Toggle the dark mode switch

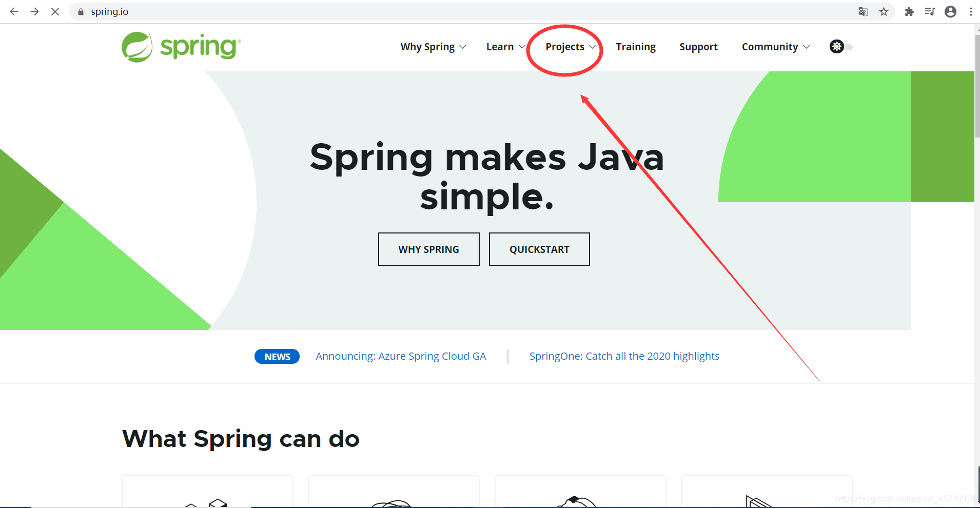[x=849, y=46]
